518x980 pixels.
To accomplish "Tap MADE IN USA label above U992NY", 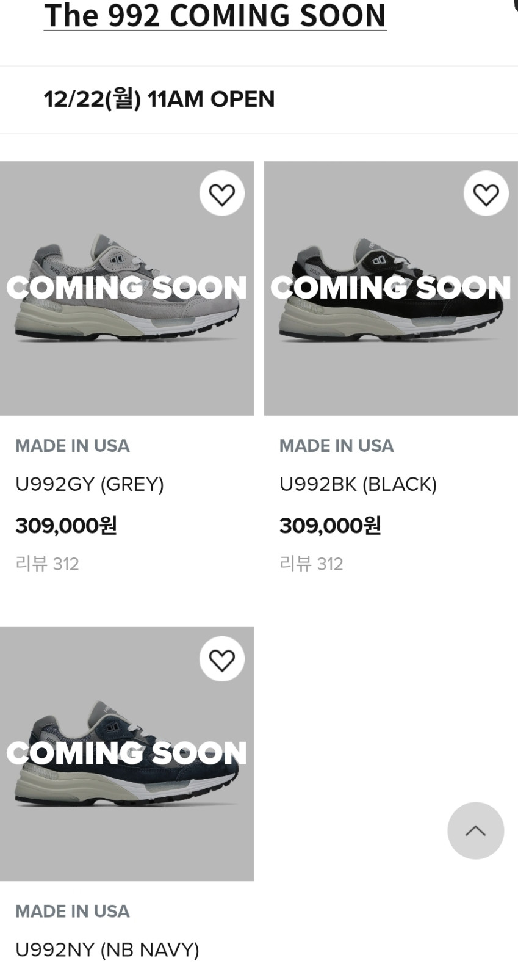I will pyautogui.click(x=72, y=911).
